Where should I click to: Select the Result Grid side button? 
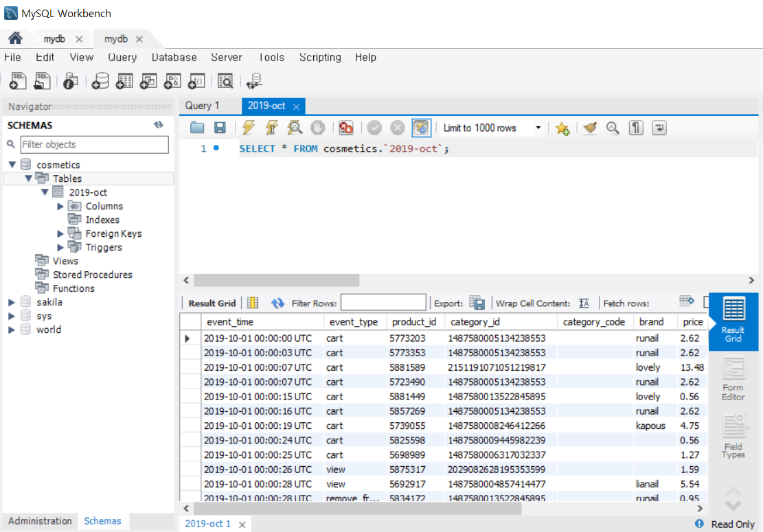[x=733, y=321]
